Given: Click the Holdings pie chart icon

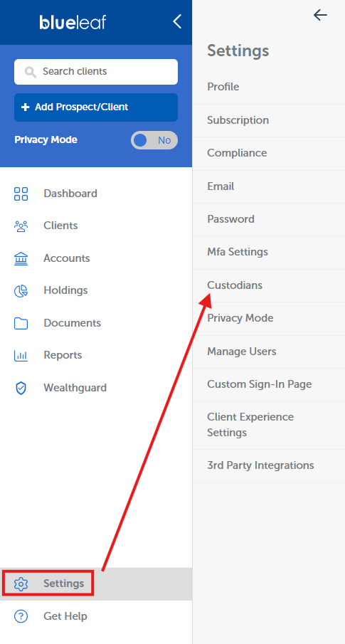Looking at the screenshot, I should tap(21, 291).
